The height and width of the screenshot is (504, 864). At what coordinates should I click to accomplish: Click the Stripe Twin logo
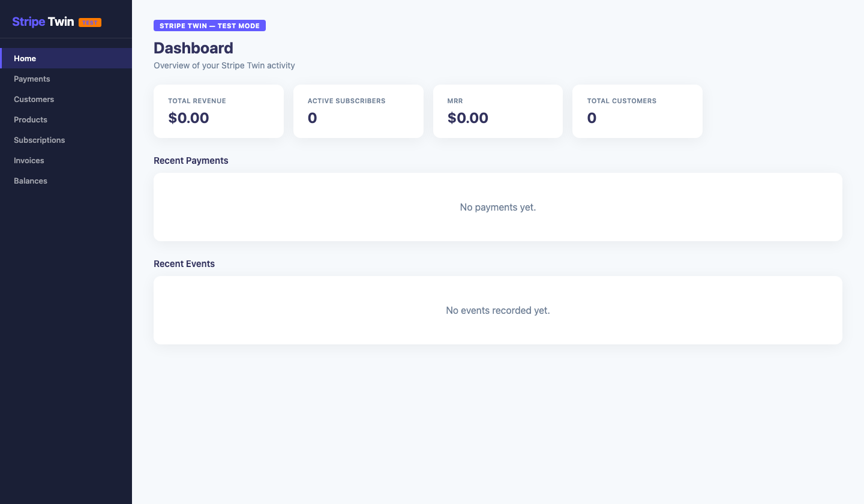click(43, 22)
